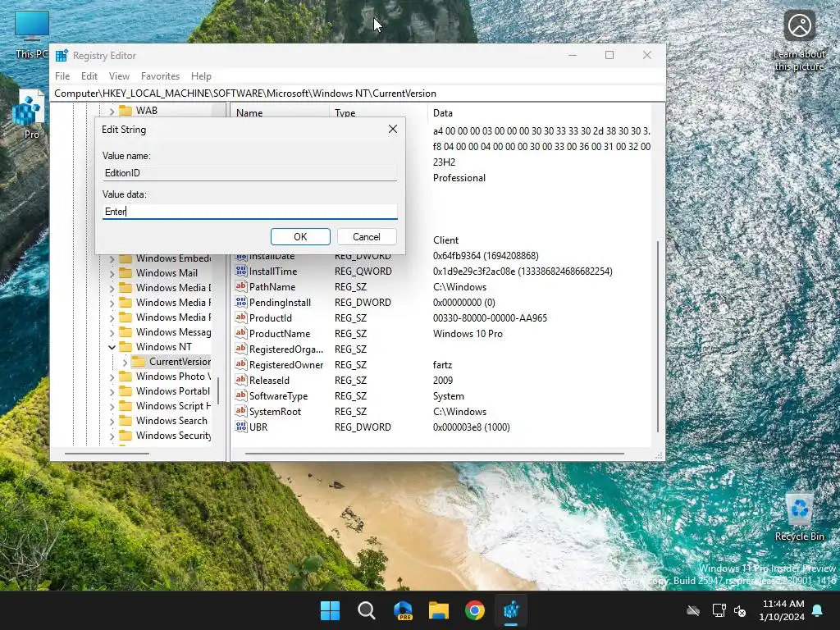Click the ReleaseId string value icon
Viewport: 840px width, 630px height.
click(x=241, y=380)
